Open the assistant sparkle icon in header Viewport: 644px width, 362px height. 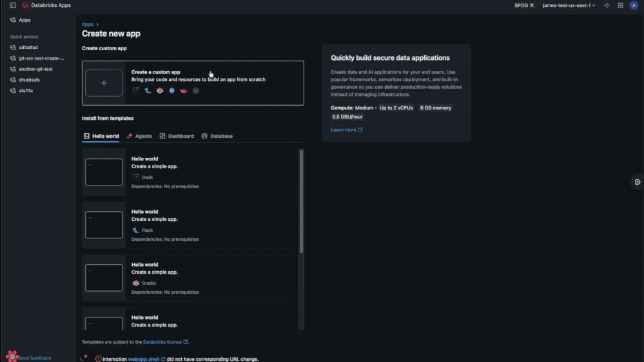tap(607, 5)
